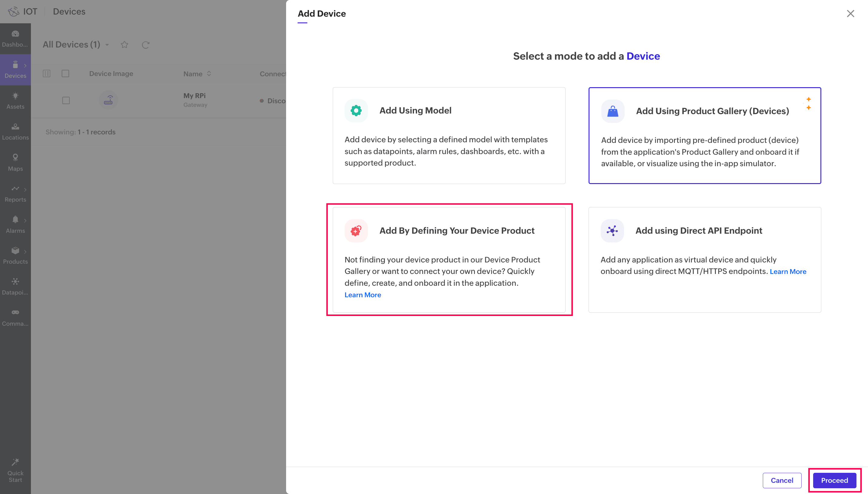Click the refresh devices list icon
This screenshot has height=494, width=868.
(146, 45)
